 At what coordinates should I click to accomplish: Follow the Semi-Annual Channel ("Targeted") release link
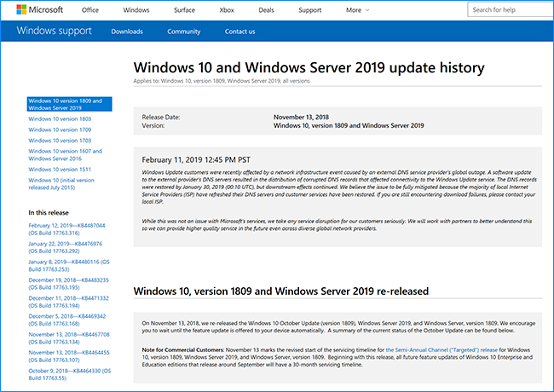point(441,350)
